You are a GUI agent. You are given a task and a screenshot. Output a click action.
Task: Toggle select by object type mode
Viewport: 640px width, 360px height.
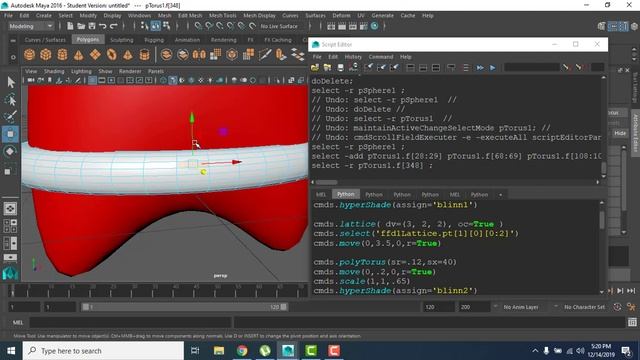(x=156, y=26)
